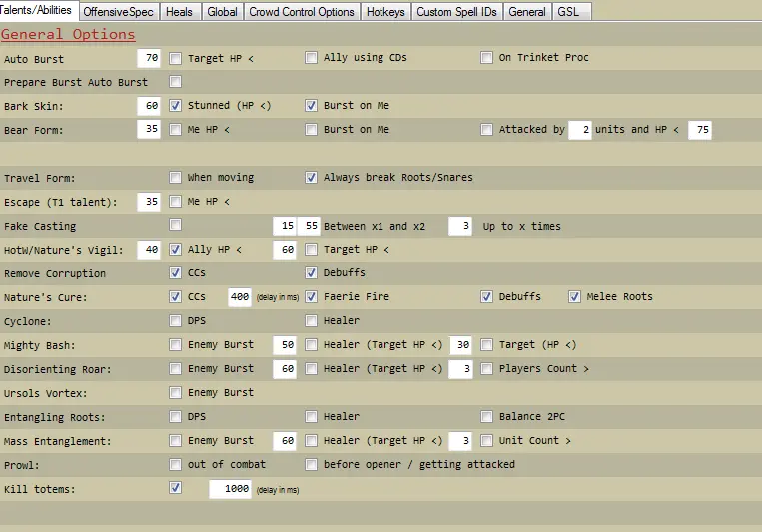This screenshot has width=762, height=532.
Task: Check Entangling Roots Balance 2PC box
Action: pos(487,417)
